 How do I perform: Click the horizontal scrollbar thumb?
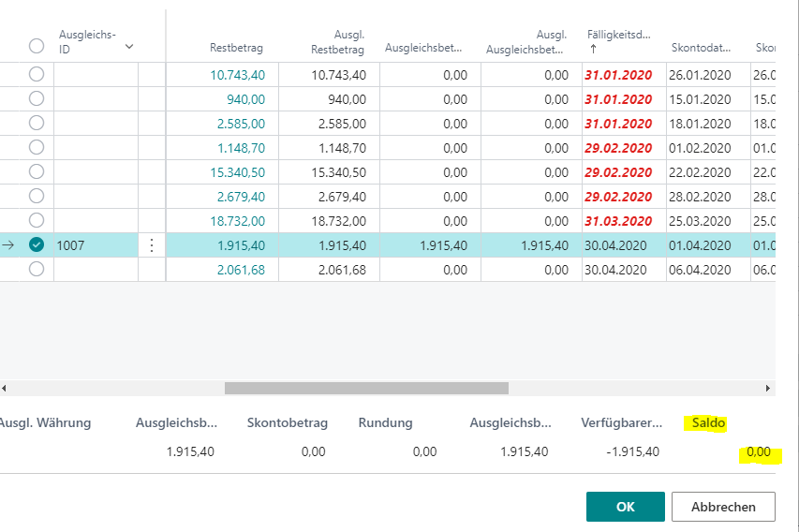tap(365, 388)
